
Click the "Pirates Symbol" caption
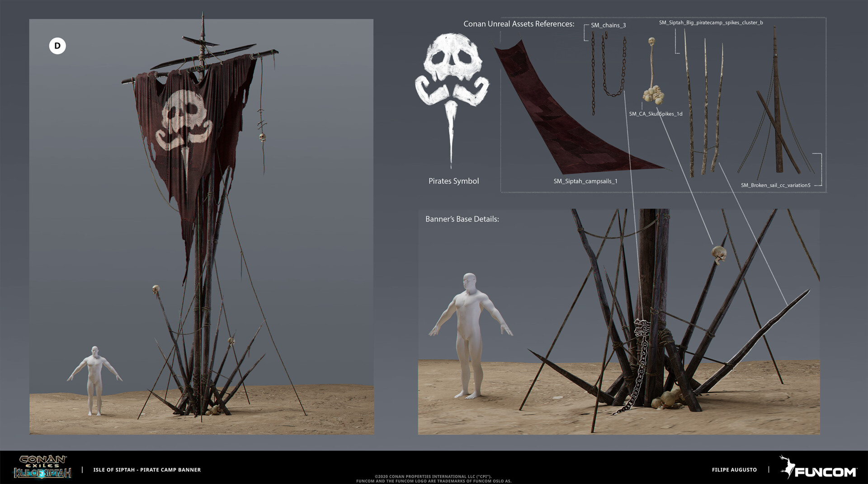(453, 181)
